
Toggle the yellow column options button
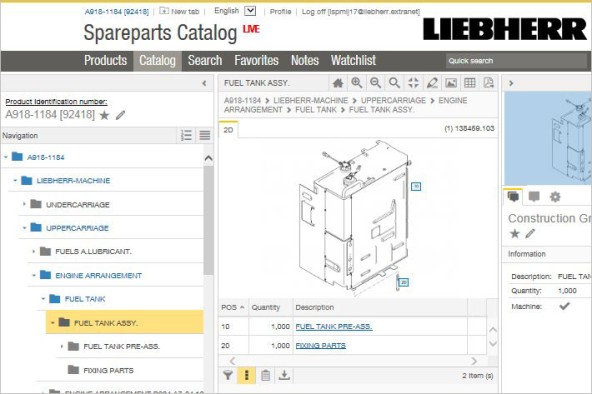click(x=247, y=375)
